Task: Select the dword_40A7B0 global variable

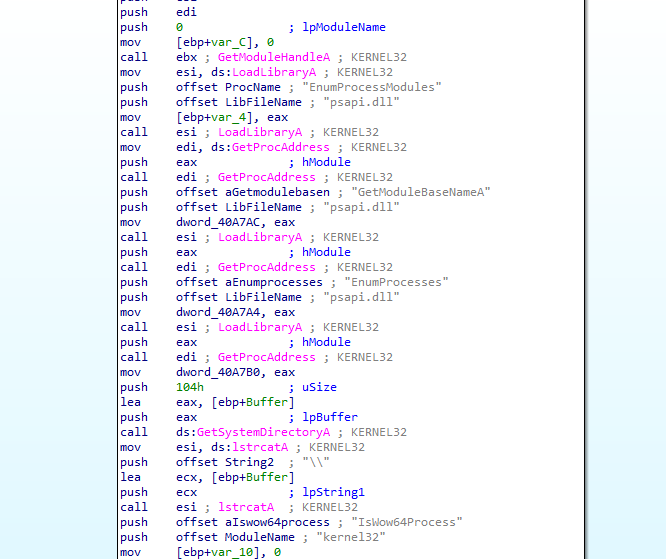Action: [x=218, y=373]
